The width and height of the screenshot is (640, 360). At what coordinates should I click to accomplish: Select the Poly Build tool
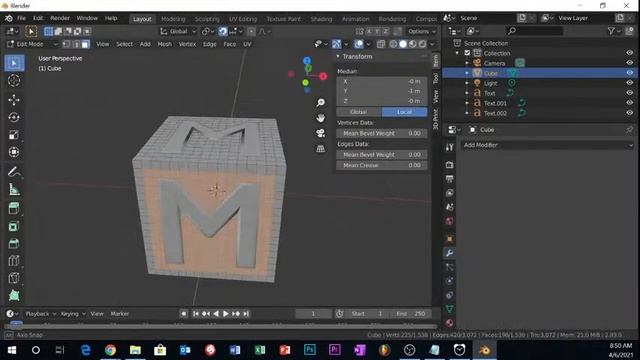pos(14,295)
